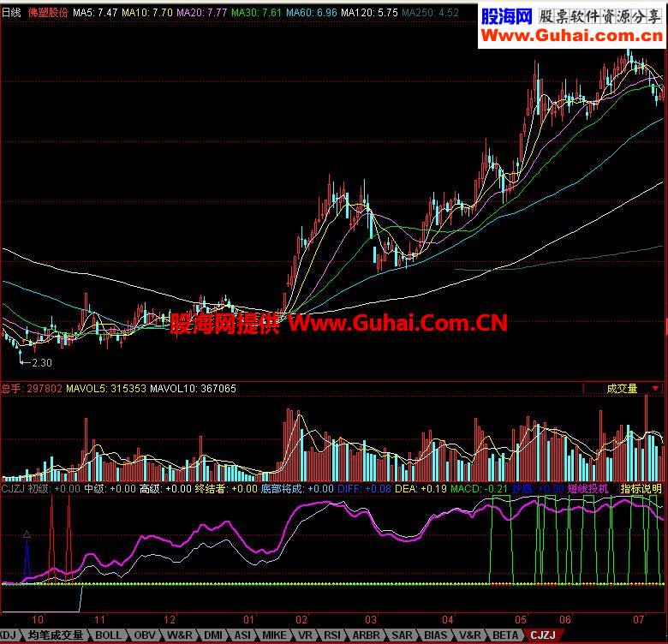Click the MA250: 4.52 value

(x=430, y=13)
